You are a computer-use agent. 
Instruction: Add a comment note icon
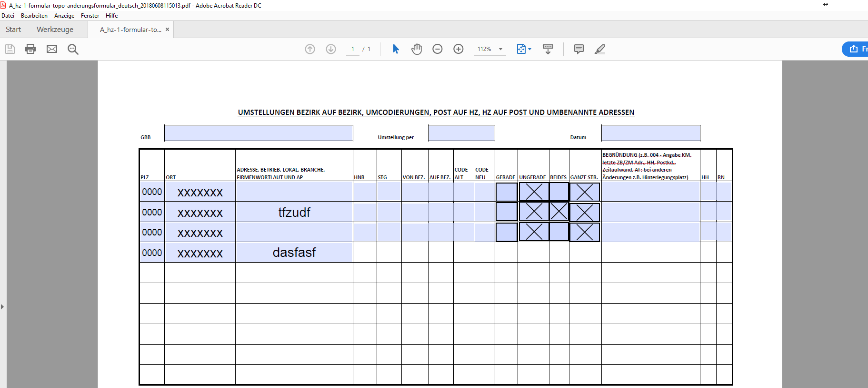tap(579, 49)
